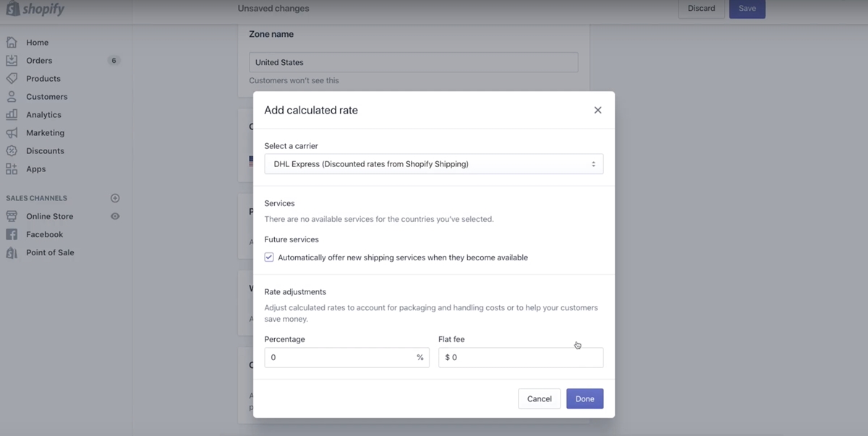The height and width of the screenshot is (436, 868).
Task: Click the Shopify logo
Action: point(35,9)
